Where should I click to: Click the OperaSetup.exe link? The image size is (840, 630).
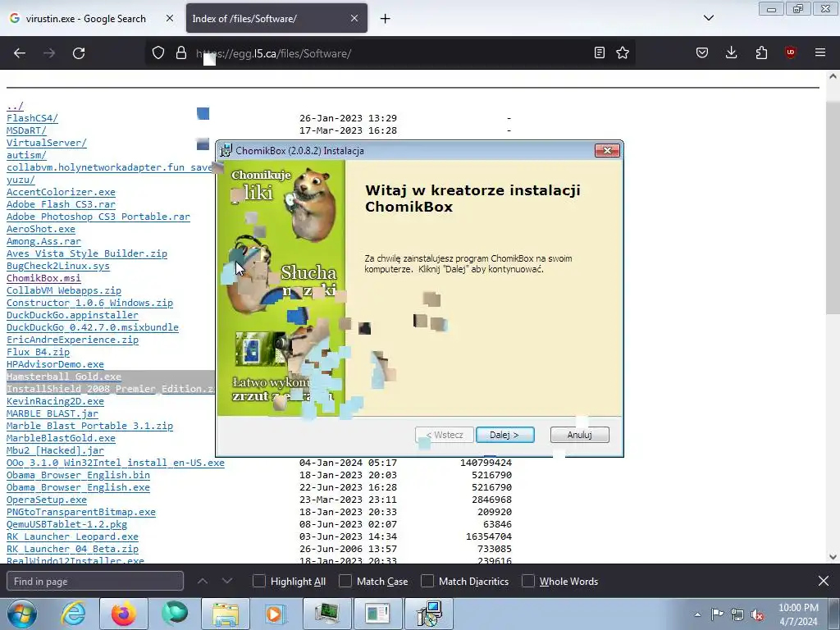(47, 500)
